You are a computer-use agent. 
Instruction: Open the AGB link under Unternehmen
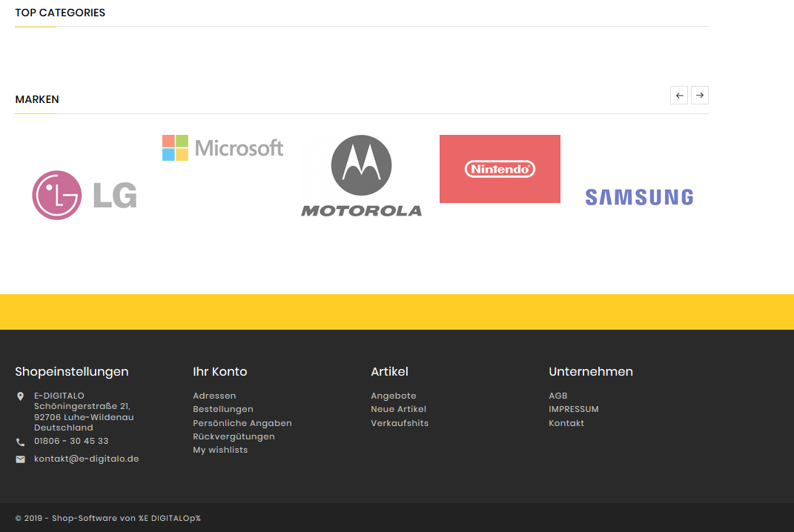(558, 396)
